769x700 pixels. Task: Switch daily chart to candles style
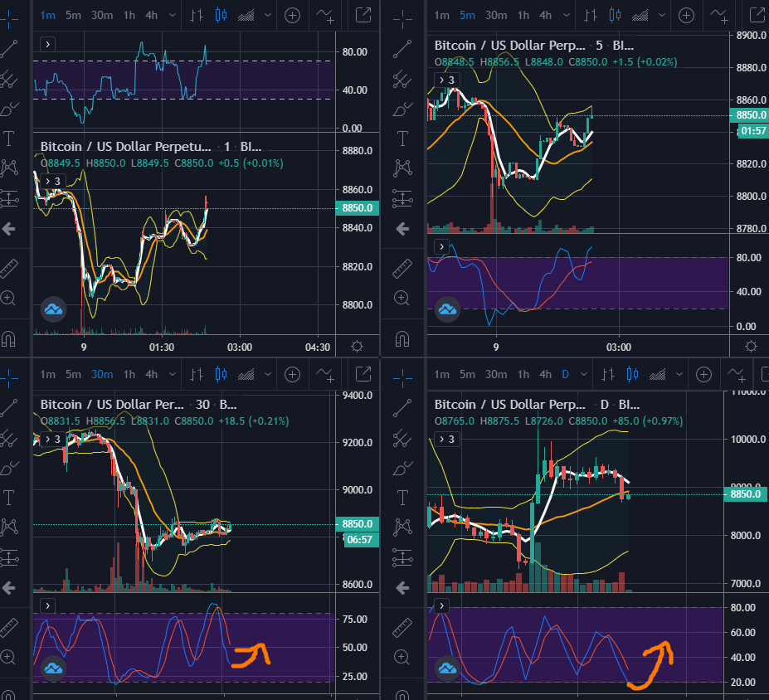click(x=633, y=375)
